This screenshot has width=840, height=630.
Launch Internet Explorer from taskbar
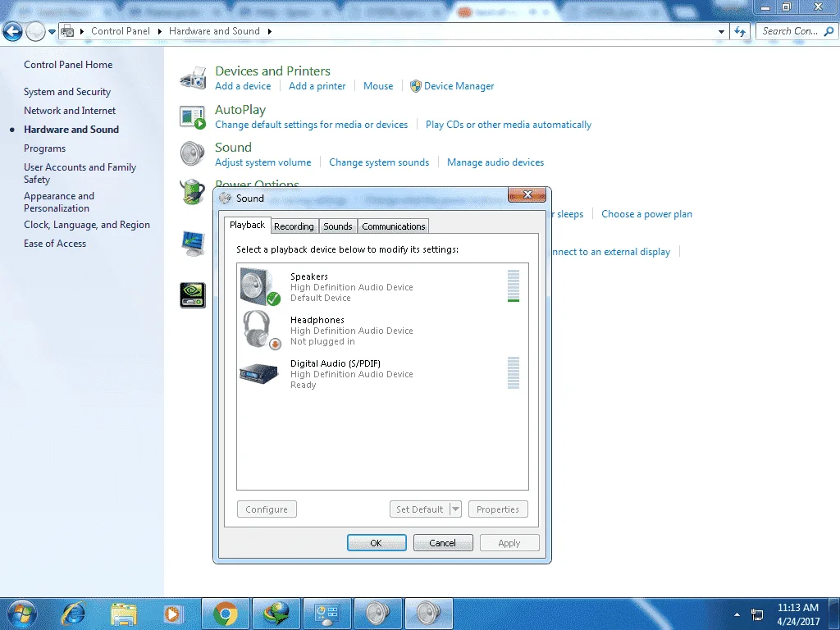[73, 614]
